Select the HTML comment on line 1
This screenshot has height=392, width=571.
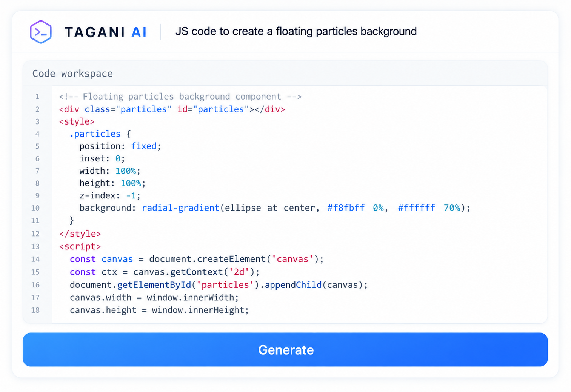[180, 97]
